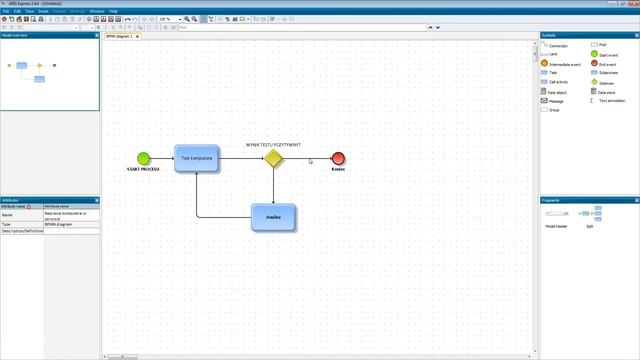Open the View menu
This screenshot has width=640, height=360.
(x=30, y=11)
